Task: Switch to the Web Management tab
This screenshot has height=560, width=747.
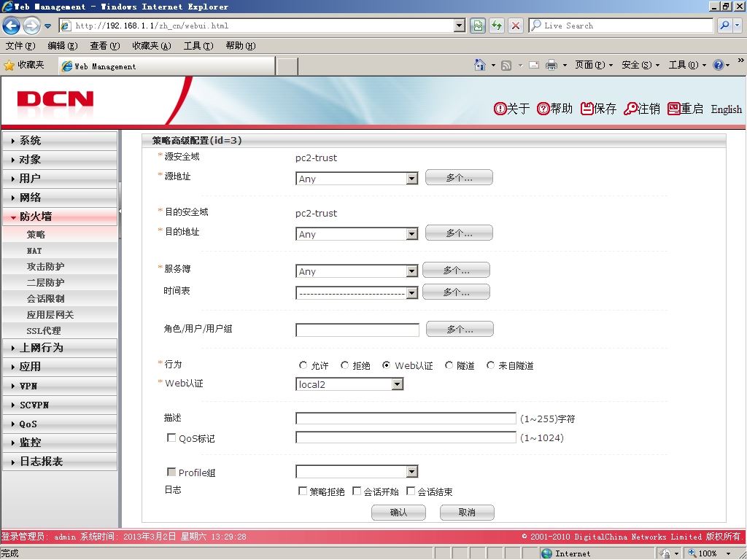Action: 167,66
